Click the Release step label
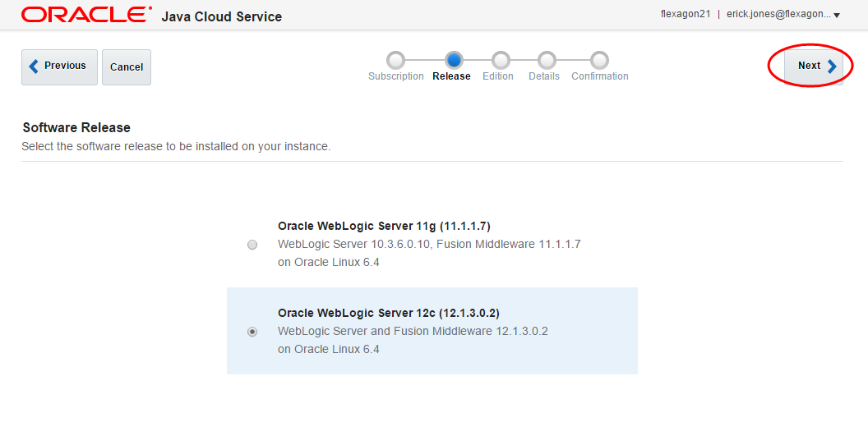 tap(452, 76)
